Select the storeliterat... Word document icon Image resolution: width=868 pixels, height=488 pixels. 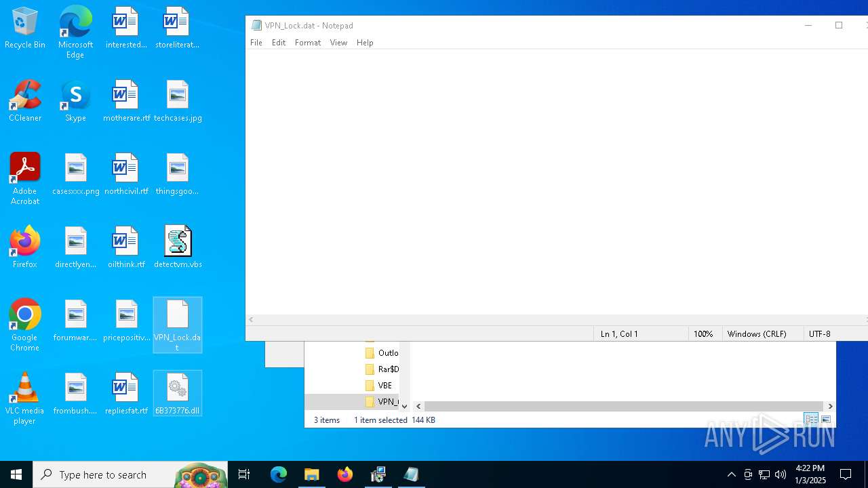pyautogui.click(x=178, y=28)
